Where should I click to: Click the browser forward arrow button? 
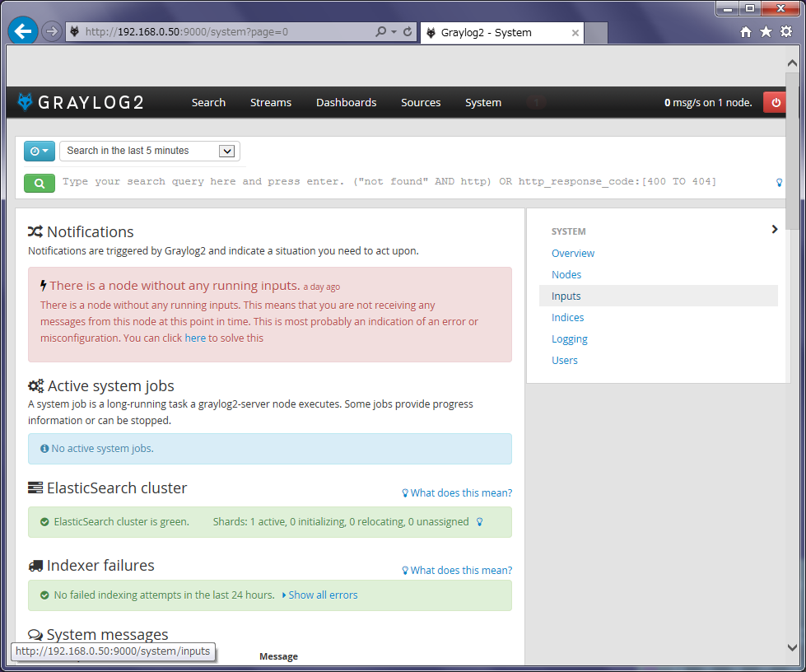coord(51,31)
